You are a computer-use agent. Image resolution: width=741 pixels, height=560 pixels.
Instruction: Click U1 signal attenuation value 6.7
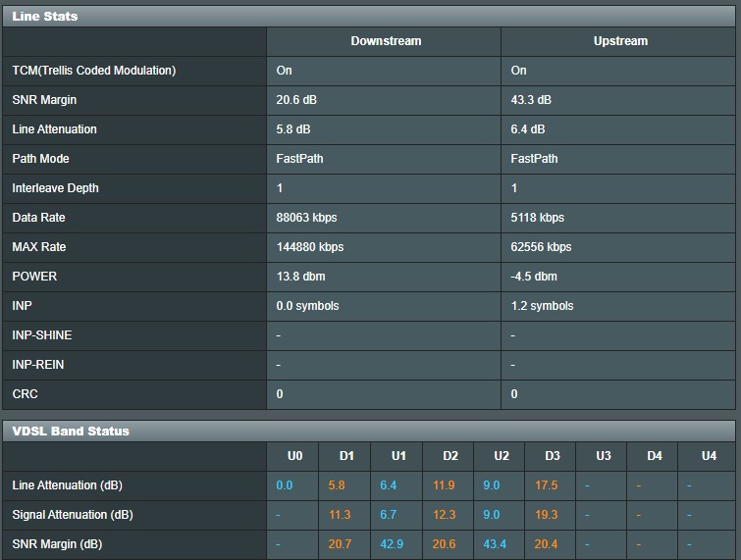(388, 515)
